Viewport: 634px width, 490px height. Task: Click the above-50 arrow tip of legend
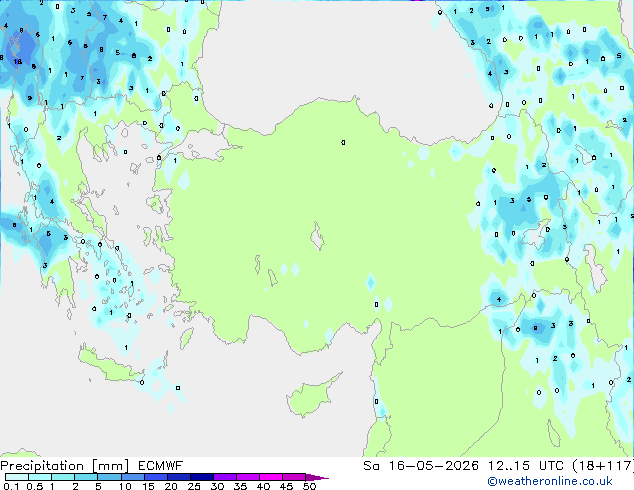click(317, 477)
